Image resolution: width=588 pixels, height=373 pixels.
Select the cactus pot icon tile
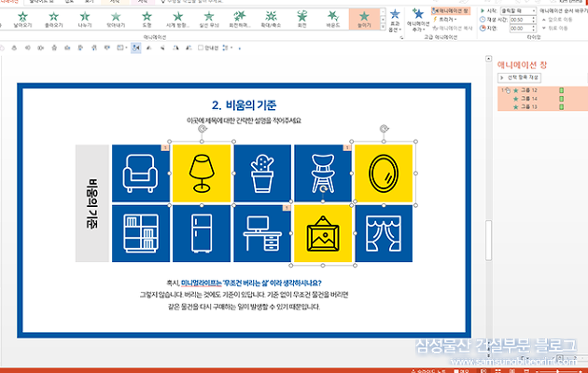pyautogui.click(x=262, y=173)
